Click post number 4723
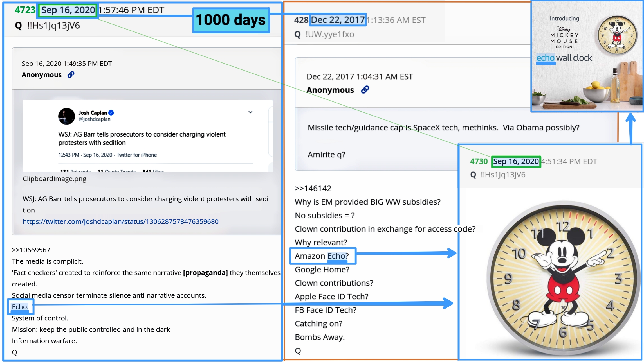Screen dimensions: 644x362 25,10
